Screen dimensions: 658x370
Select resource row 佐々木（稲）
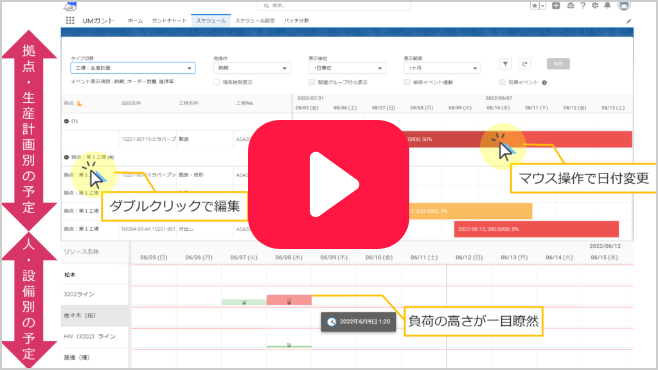95,315
